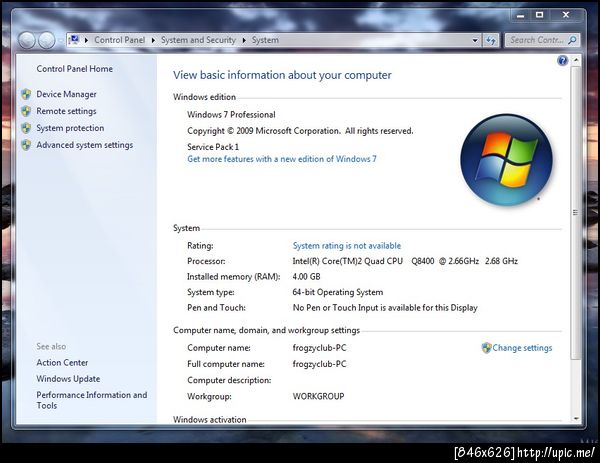This screenshot has height=463, width=600.
Task: Click the scrollbar down arrow
Action: 576,419
